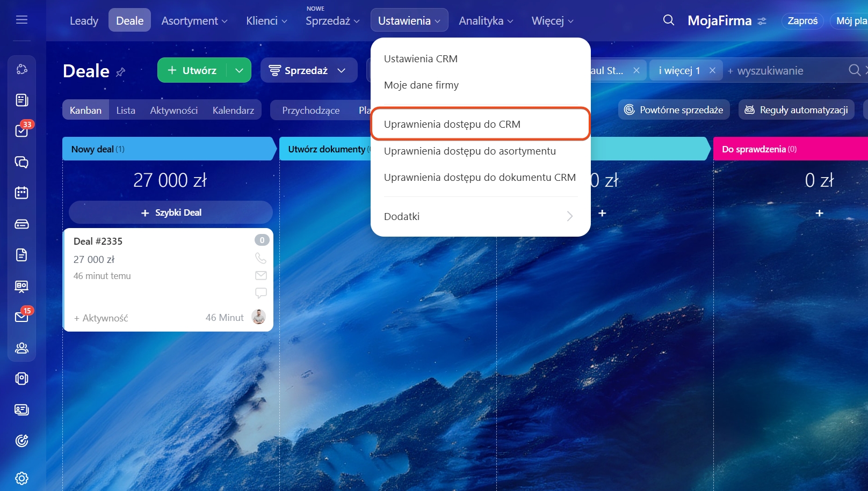868x491 pixels.
Task: Open Reguły automatyzacji
Action: (796, 110)
